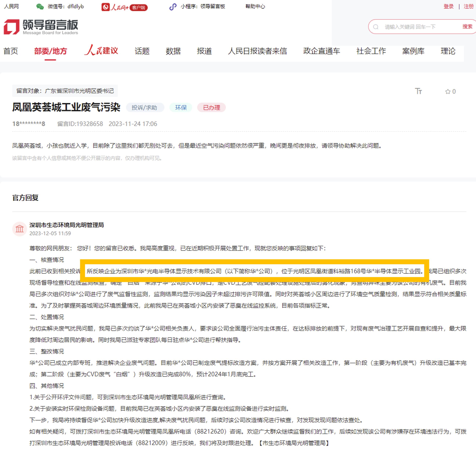The image size is (476, 454).
Task: Switch to the 首页 navigation tab
Action: (10, 51)
